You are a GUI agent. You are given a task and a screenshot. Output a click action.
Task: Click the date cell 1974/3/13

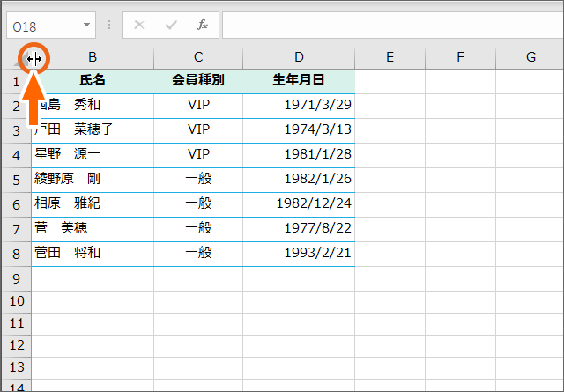[299, 131]
